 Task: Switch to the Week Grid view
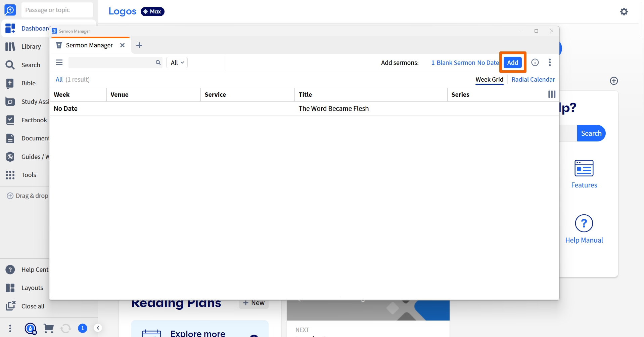click(x=489, y=80)
